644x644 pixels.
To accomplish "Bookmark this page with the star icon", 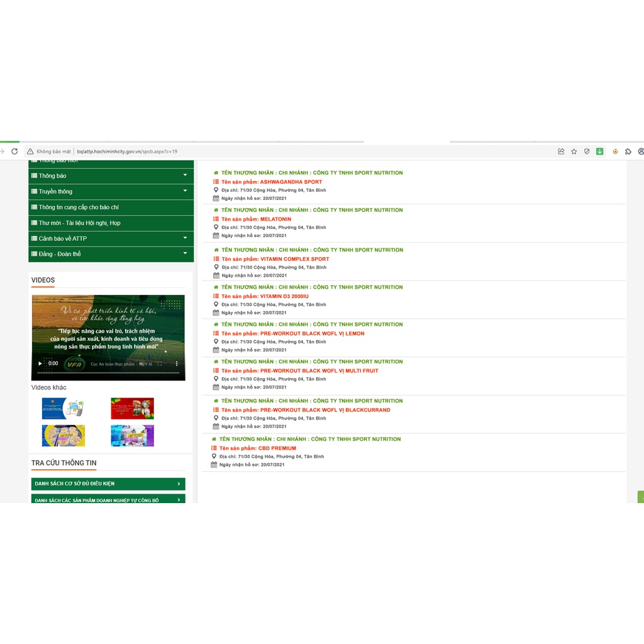I will click(574, 152).
